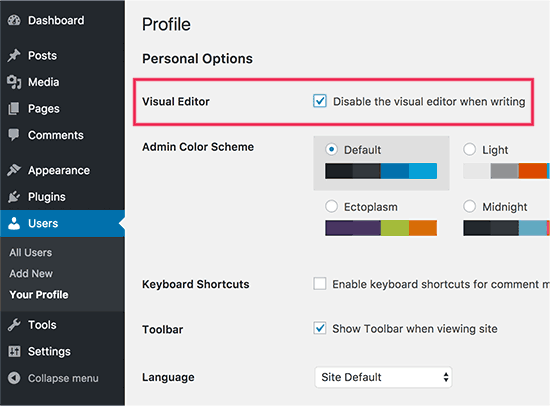Enable keyboard shortcuts for comment moderation
Screen dimensions: 550x406
click(x=320, y=284)
